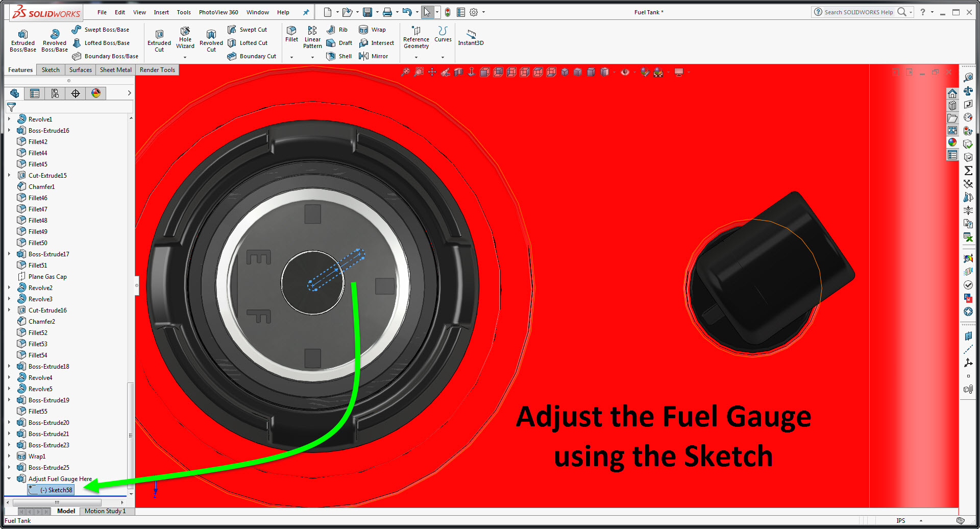980x529 pixels.
Task: Open the Curves tool
Action: [x=443, y=34]
